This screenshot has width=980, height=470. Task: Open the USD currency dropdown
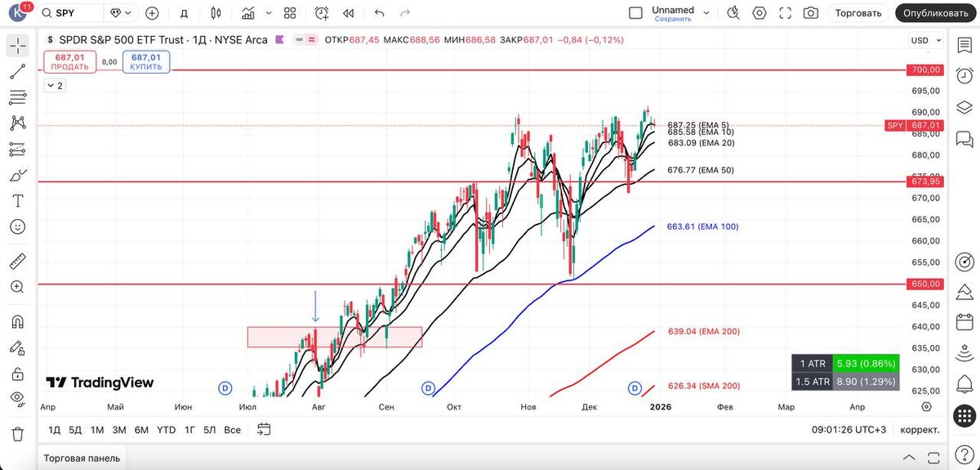(x=924, y=40)
